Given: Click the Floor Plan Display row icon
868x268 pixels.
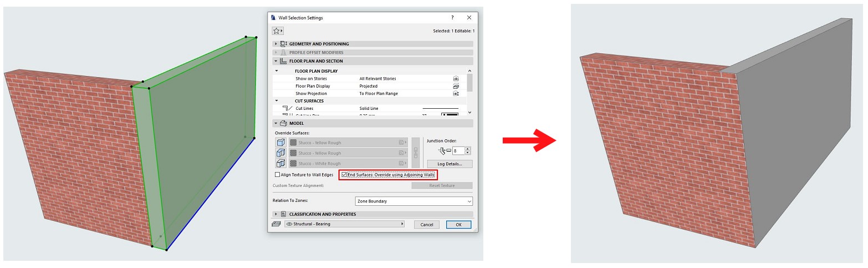Looking at the screenshot, I should 456,87.
